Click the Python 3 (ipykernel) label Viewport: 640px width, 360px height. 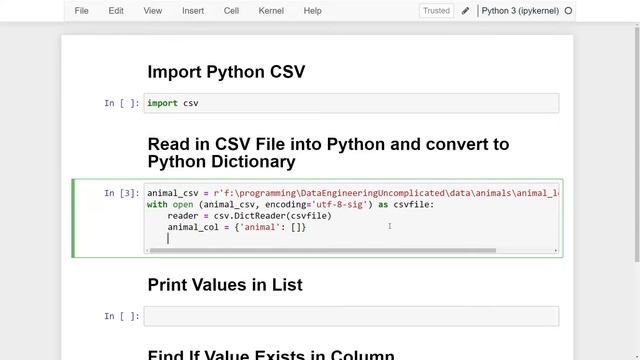(520, 11)
